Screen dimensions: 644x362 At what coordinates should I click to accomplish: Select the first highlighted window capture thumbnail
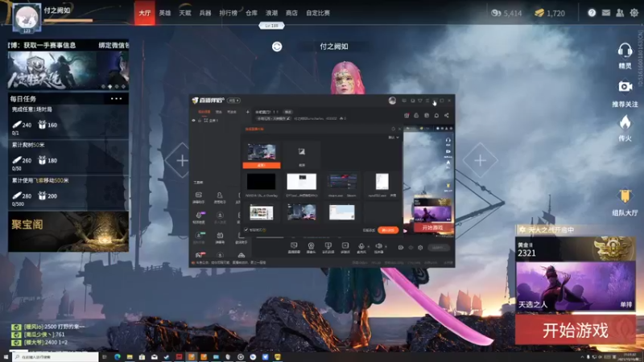pyautogui.click(x=262, y=155)
